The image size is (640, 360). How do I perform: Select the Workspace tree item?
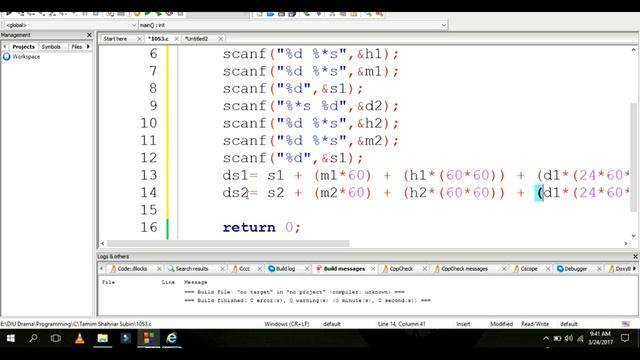(26, 57)
